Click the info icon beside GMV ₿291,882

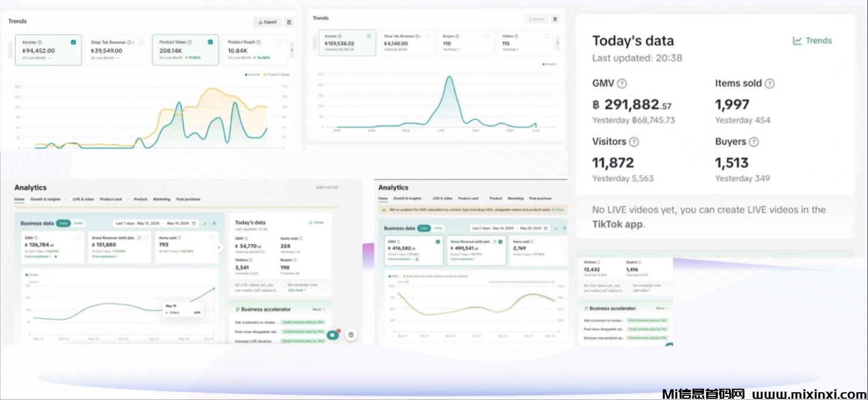622,84
